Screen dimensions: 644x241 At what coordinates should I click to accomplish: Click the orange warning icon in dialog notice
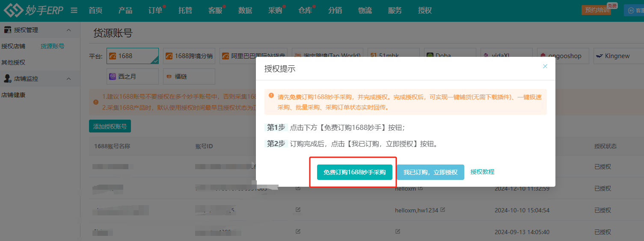[x=271, y=95]
